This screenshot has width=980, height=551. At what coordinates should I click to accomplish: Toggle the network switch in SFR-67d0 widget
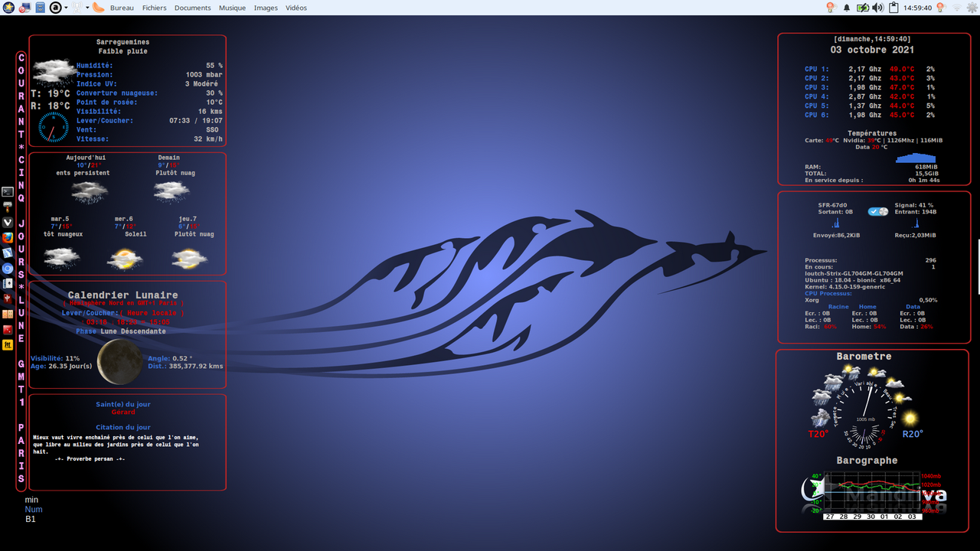pos(877,211)
